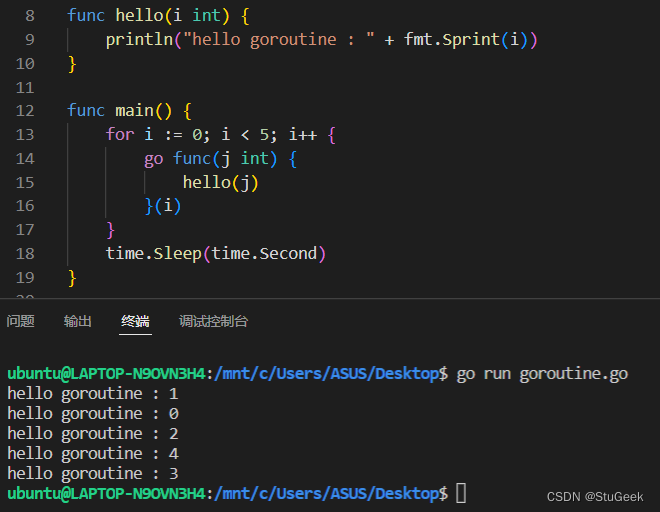
Task: Click 'main' in func main()
Action: (x=134, y=111)
